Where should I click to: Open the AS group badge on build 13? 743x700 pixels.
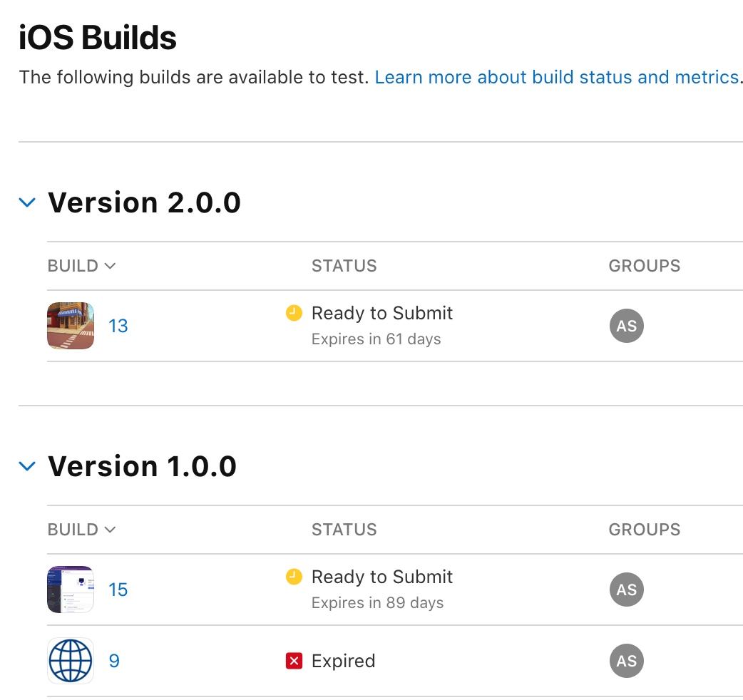tap(627, 326)
